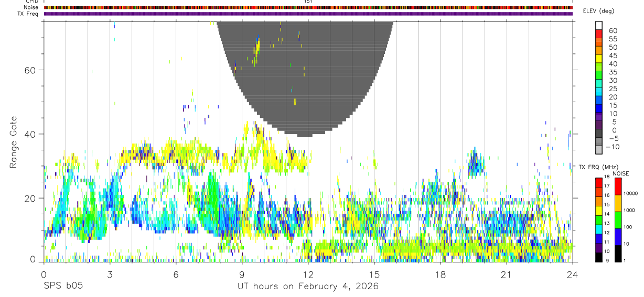
Task: Click the purple TX Freq strip above the plot
Action: point(308,14)
